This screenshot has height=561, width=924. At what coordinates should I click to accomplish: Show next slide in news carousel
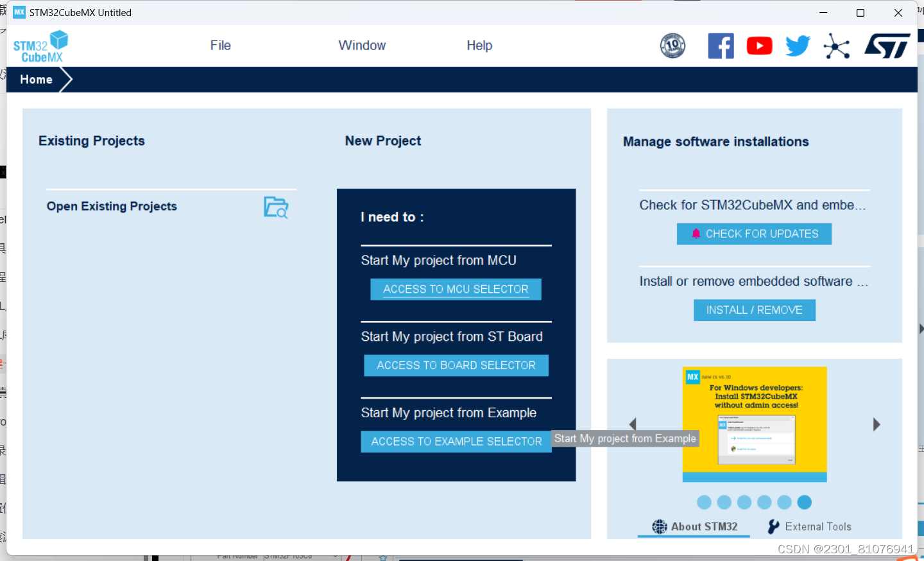tap(877, 424)
